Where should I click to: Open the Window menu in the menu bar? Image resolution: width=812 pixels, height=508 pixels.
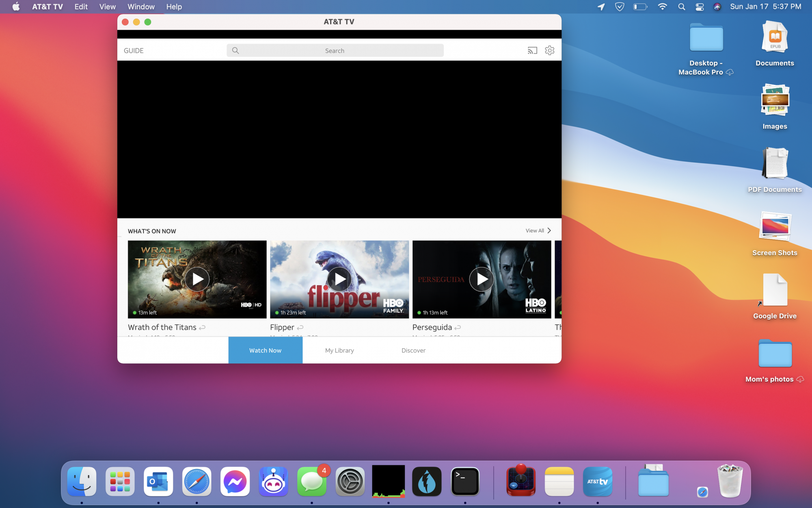pyautogui.click(x=141, y=7)
